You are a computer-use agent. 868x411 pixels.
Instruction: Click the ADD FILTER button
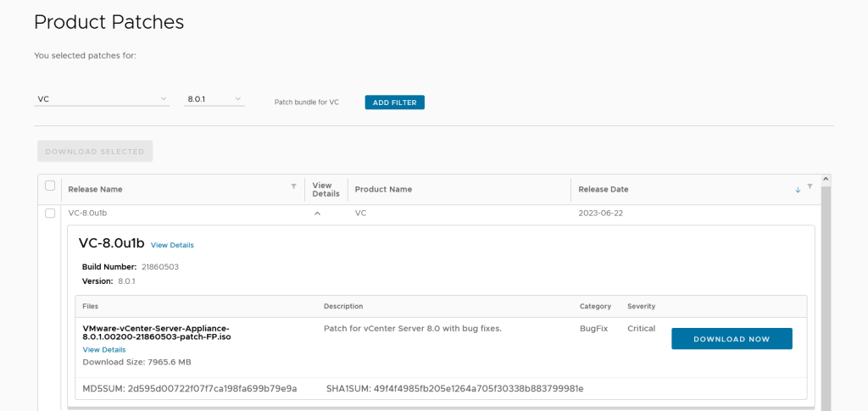tap(395, 103)
